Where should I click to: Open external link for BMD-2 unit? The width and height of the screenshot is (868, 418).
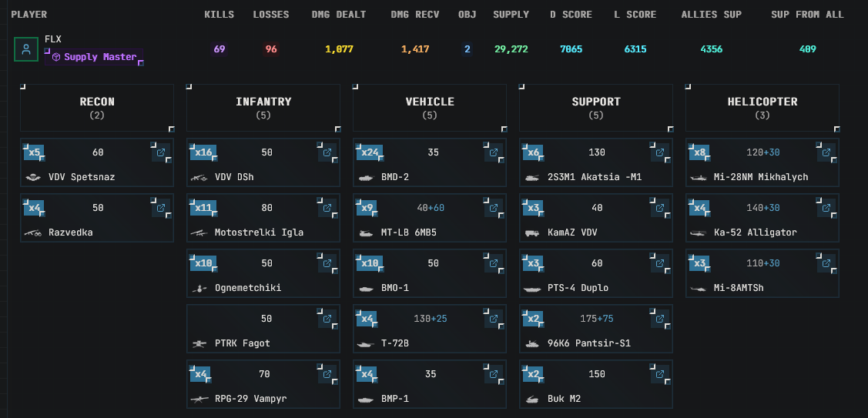point(494,152)
